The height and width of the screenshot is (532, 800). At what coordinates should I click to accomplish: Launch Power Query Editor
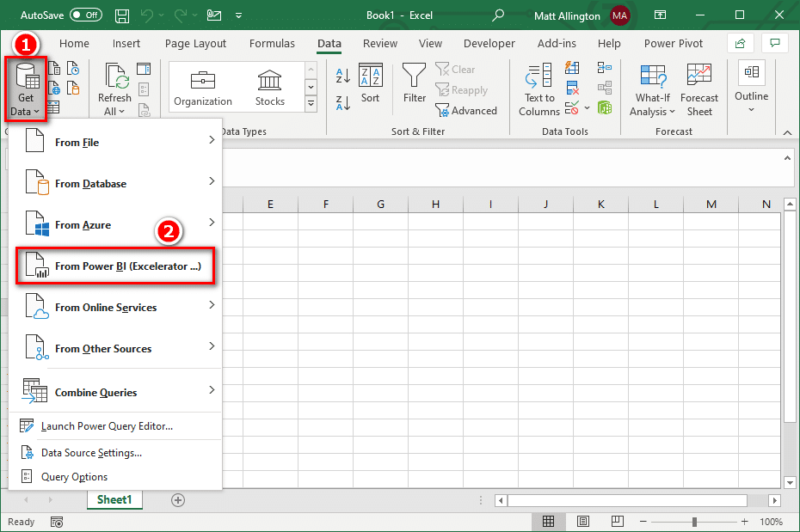click(x=116, y=426)
